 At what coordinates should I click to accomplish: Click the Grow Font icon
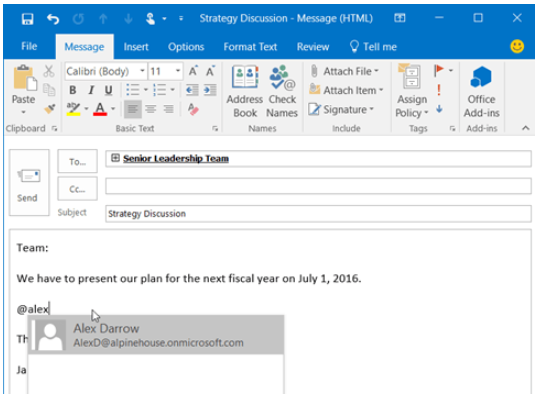coord(193,71)
